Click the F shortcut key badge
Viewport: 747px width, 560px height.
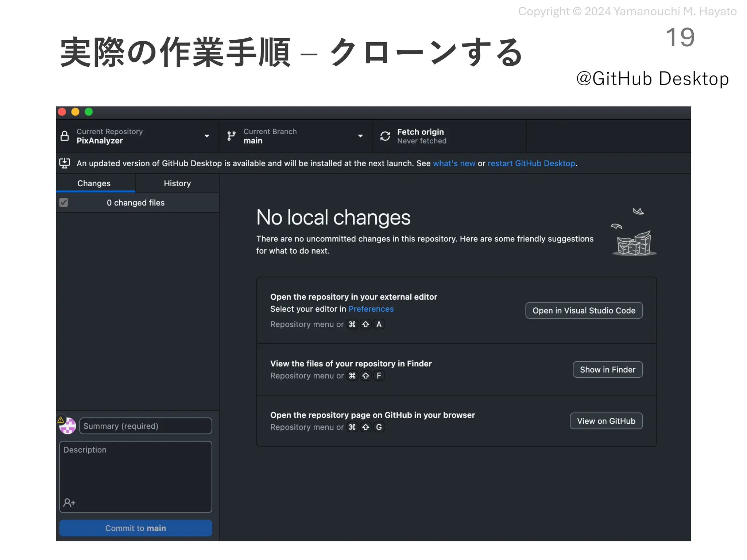pos(379,376)
